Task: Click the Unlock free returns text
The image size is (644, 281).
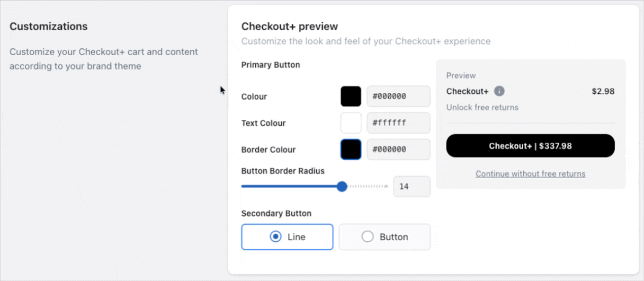Action: [x=482, y=108]
